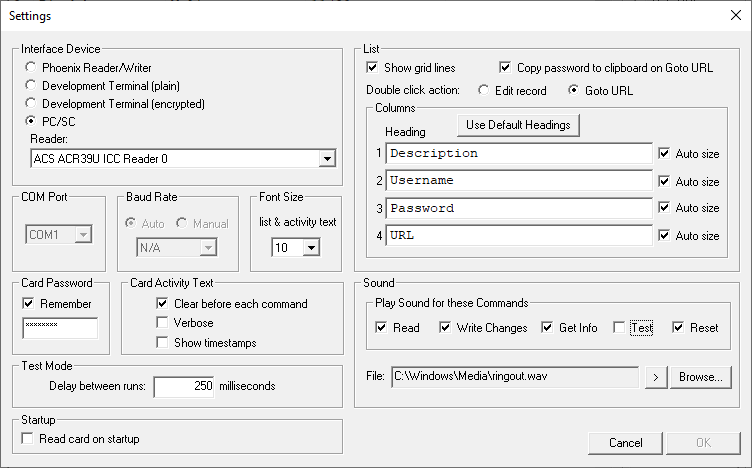Enable Read card on startup
This screenshot has height=468, width=752.
point(28,439)
